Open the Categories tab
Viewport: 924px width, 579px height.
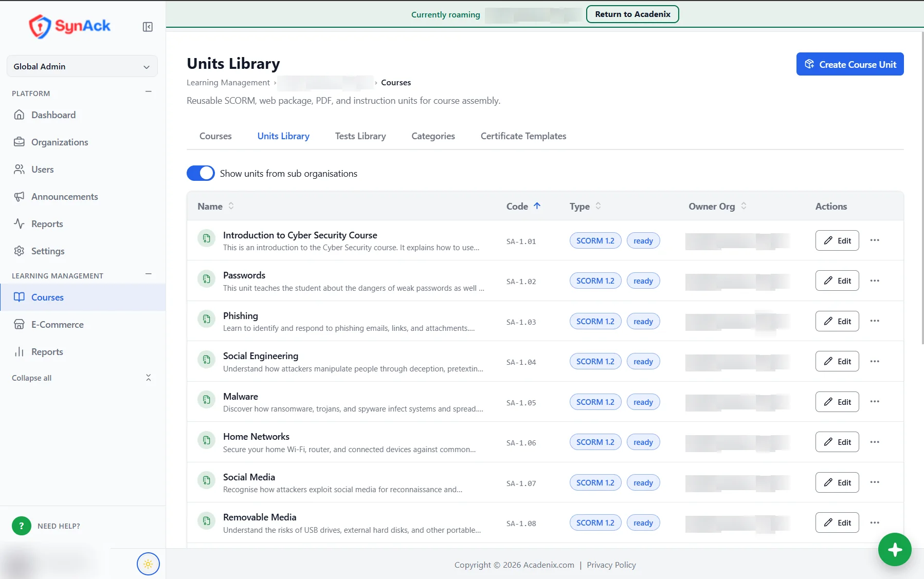pos(433,136)
